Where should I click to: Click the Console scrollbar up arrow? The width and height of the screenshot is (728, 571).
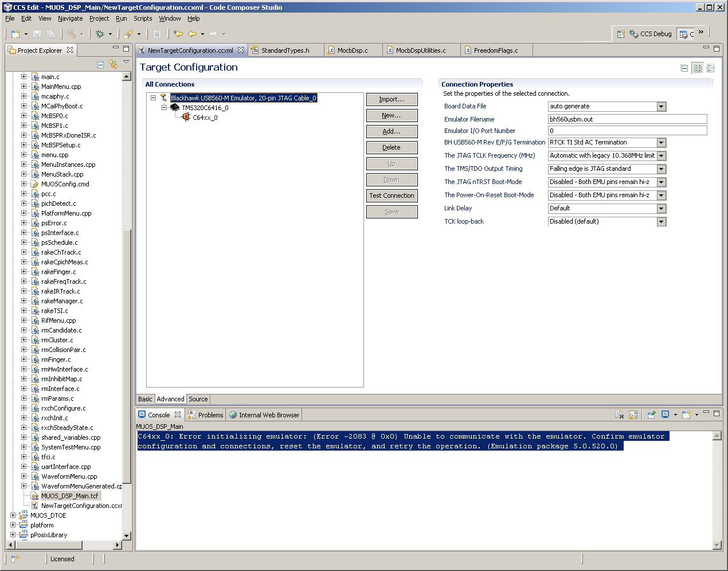pyautogui.click(x=717, y=436)
